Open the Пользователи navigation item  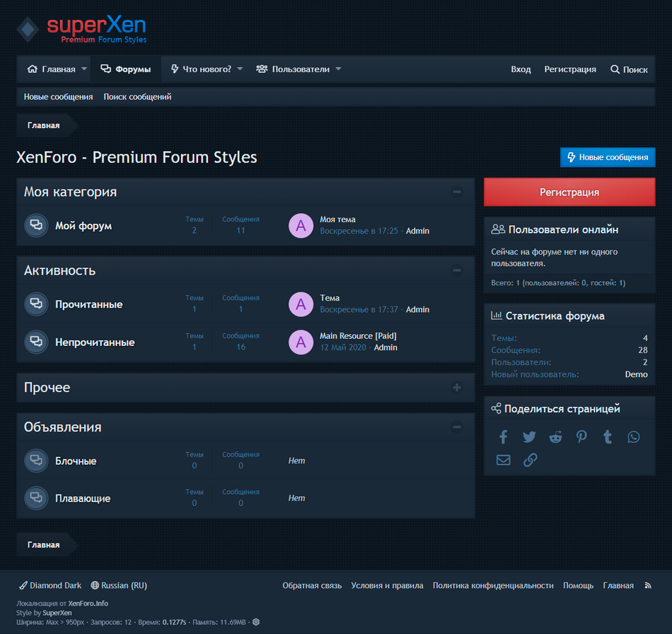click(x=293, y=69)
